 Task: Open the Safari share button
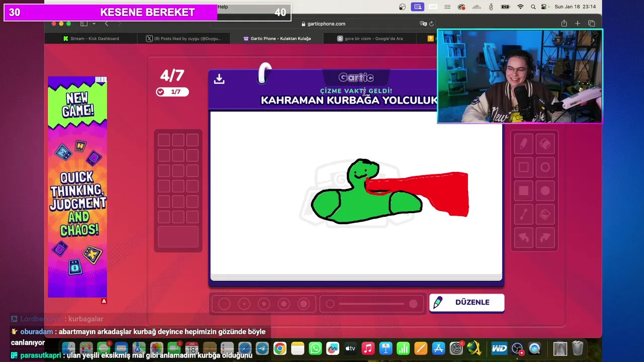point(564,24)
